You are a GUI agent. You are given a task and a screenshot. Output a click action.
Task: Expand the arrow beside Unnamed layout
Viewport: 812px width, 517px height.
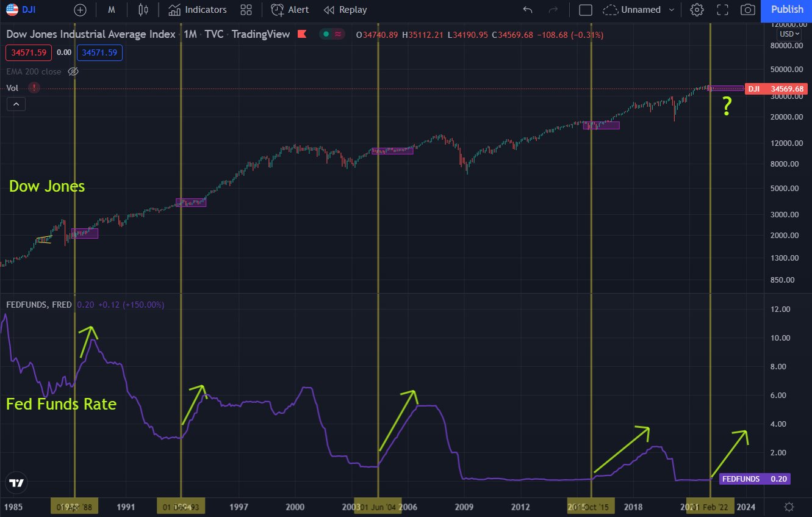672,10
